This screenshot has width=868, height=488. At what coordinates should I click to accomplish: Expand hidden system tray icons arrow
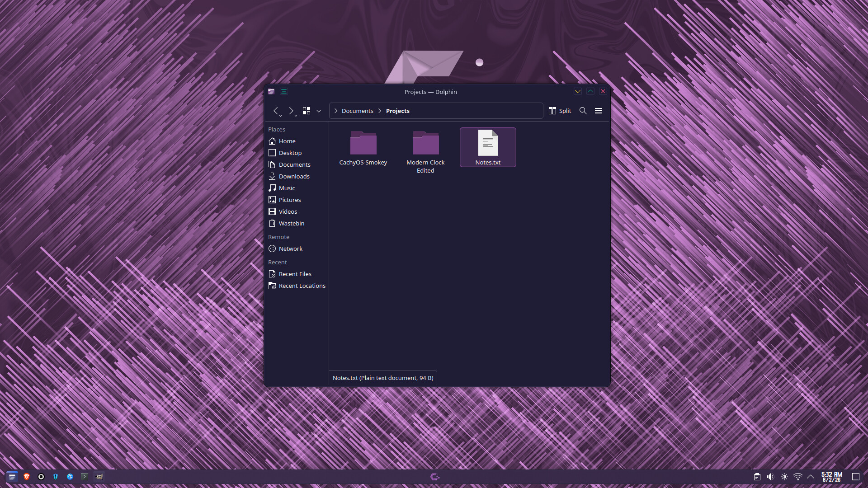tap(811, 477)
